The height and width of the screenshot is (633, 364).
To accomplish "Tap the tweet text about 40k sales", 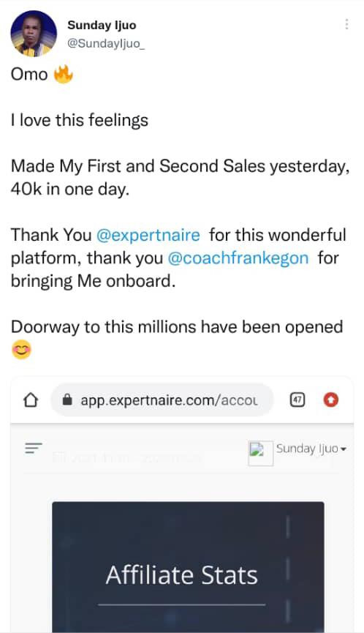I will click(x=180, y=178).
